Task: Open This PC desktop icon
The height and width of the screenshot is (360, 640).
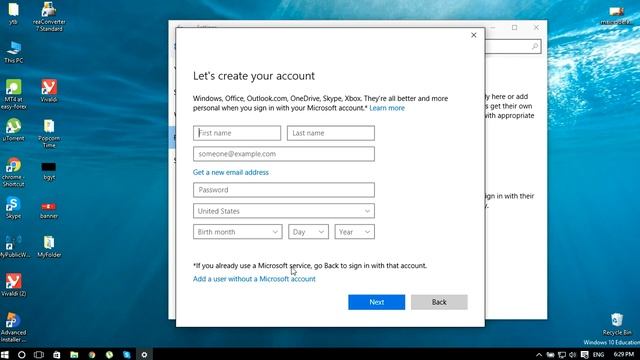Action: [13, 52]
